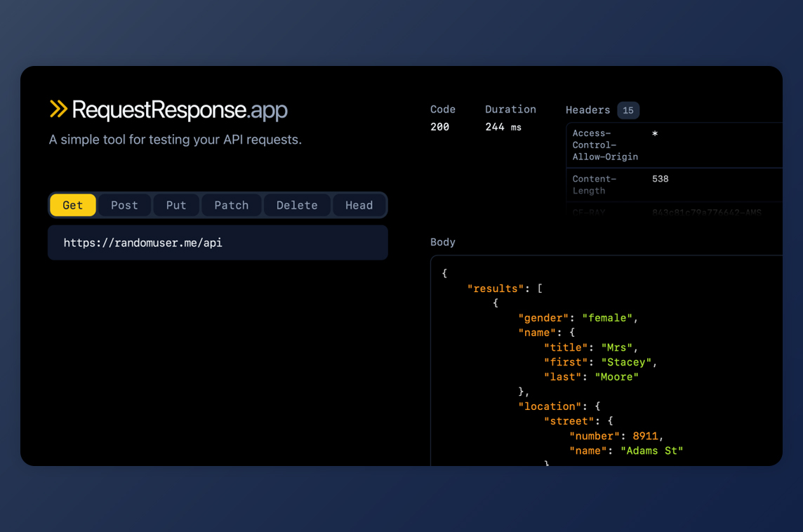Select the Post method
The image size is (803, 532).
click(124, 206)
